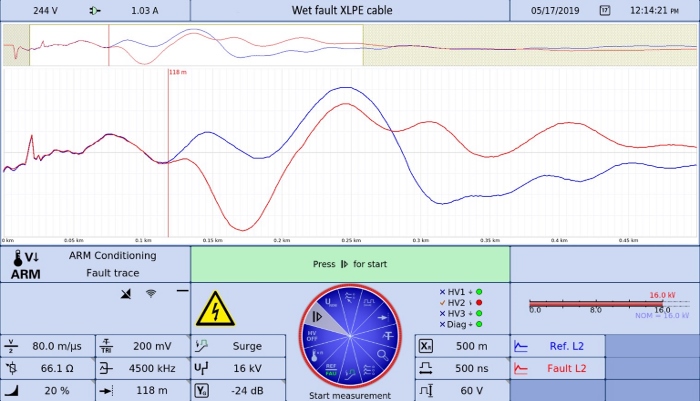This screenshot has width=700, height=401.
Task: Select the Ref. L2 trace entry
Action: 558,346
